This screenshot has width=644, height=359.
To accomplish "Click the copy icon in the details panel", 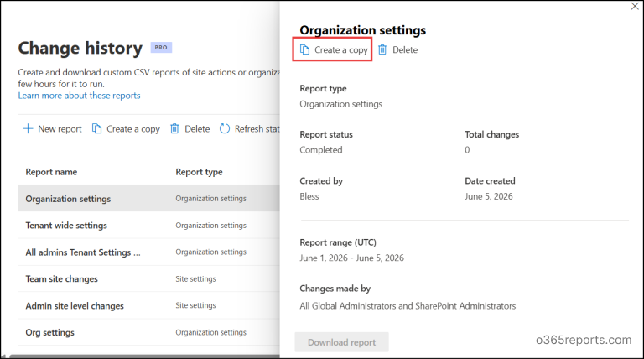I will click(304, 49).
